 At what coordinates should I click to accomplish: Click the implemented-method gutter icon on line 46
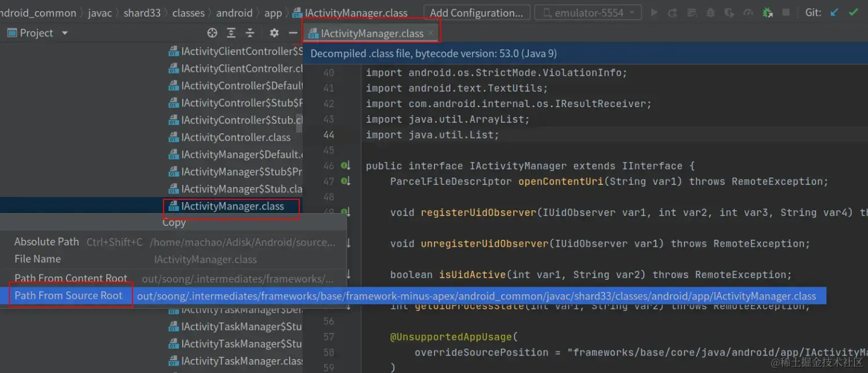[345, 166]
